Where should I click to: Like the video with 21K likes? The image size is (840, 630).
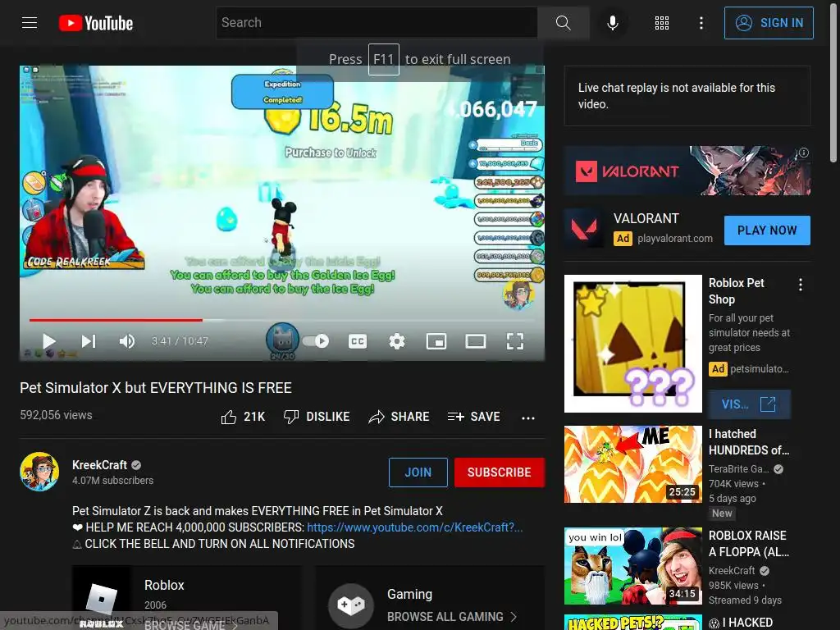tap(243, 417)
